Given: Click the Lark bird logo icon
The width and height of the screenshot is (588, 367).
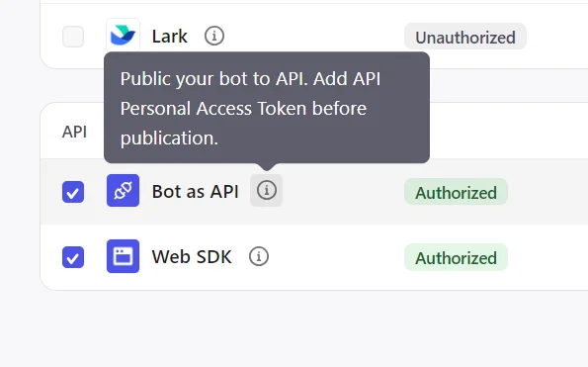Looking at the screenshot, I should (x=123, y=35).
